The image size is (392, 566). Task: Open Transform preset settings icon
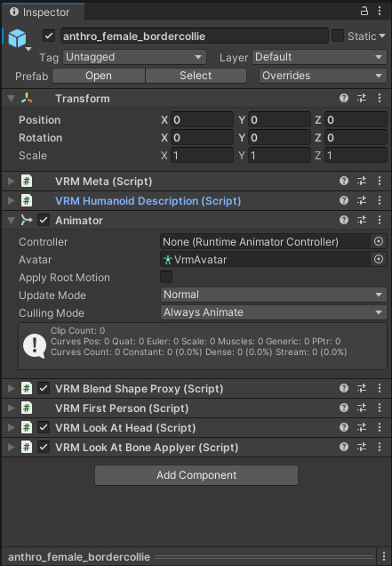(x=362, y=98)
